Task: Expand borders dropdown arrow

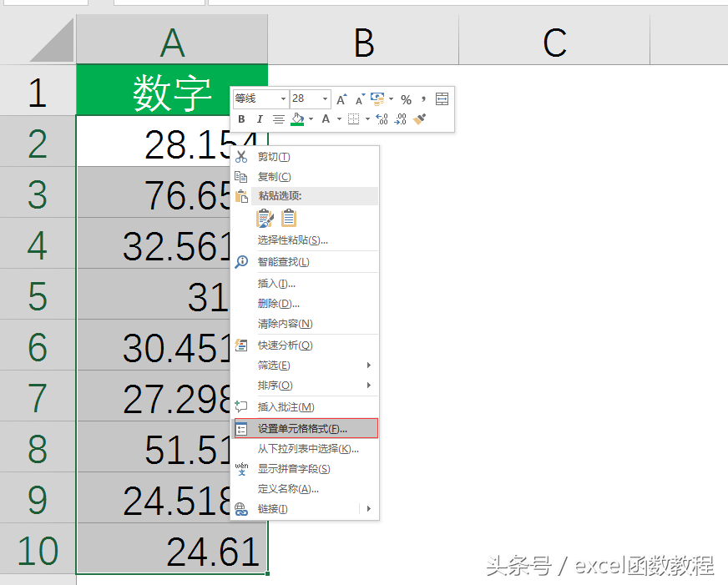Action: 367,119
